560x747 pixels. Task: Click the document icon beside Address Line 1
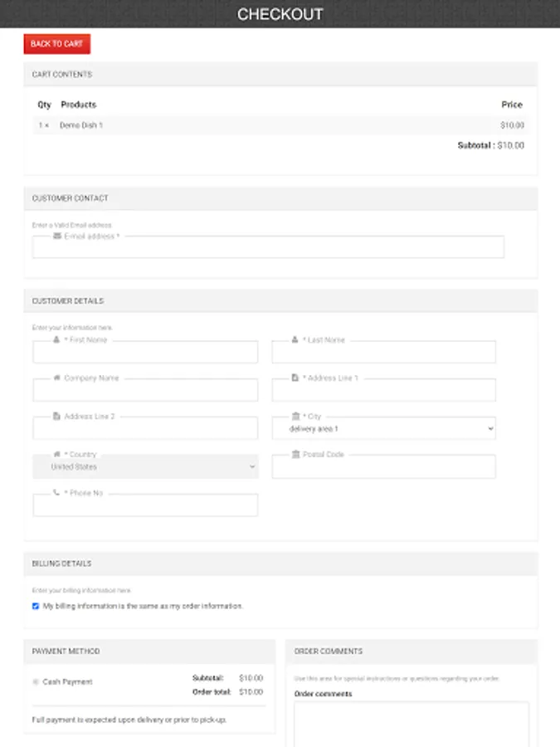295,378
